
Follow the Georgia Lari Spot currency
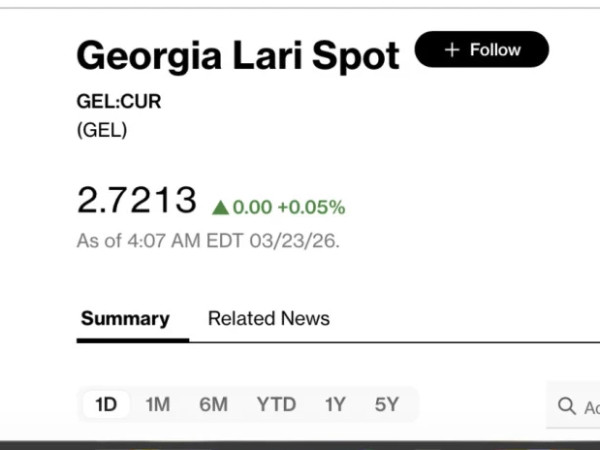pyautogui.click(x=482, y=50)
